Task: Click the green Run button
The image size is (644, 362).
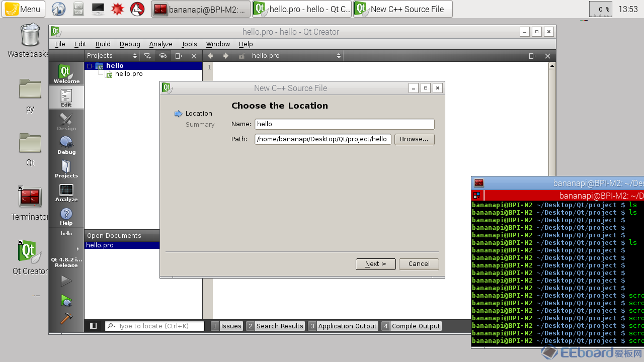Action: click(x=66, y=281)
